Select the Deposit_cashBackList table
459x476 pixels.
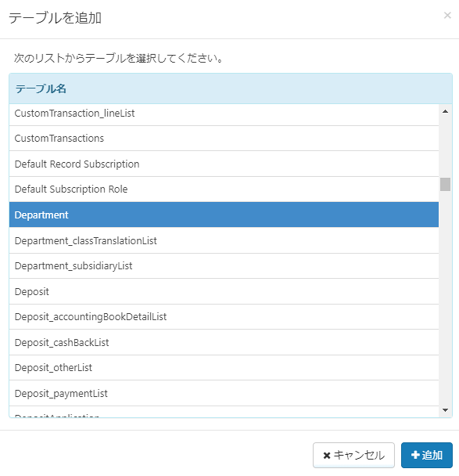pos(220,342)
